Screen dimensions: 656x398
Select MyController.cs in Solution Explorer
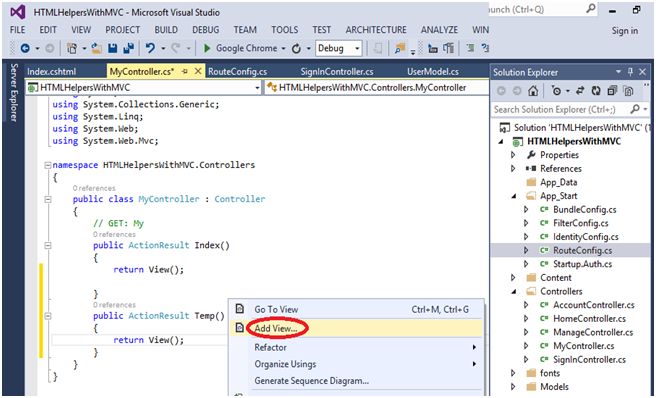click(583, 346)
